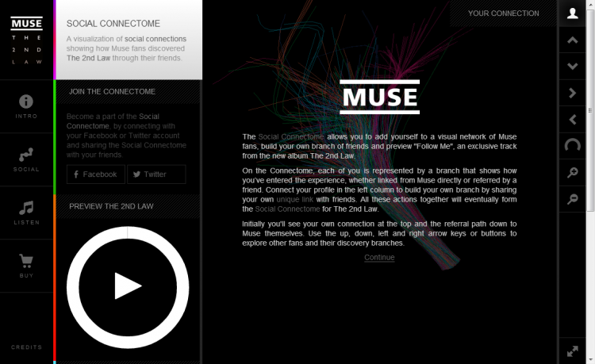The width and height of the screenshot is (595, 364).
Task: Click the unique link text
Action: click(295, 199)
